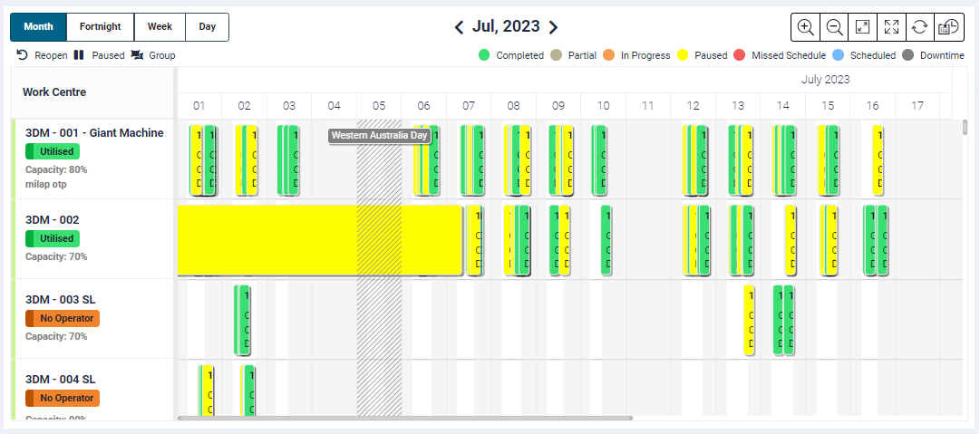Click the horizontal scrollbar under the timeline
The image size is (980, 434).
[404, 419]
